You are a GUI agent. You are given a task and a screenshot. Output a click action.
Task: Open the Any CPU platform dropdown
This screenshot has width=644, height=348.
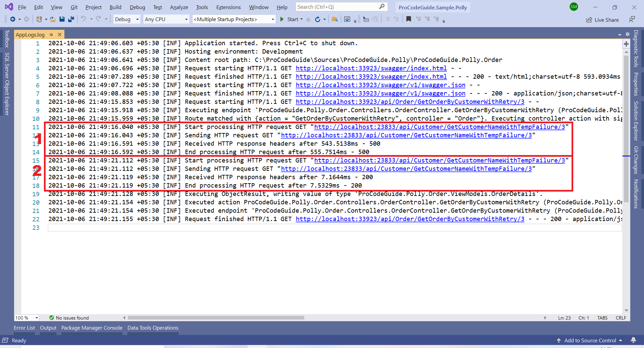pos(166,19)
